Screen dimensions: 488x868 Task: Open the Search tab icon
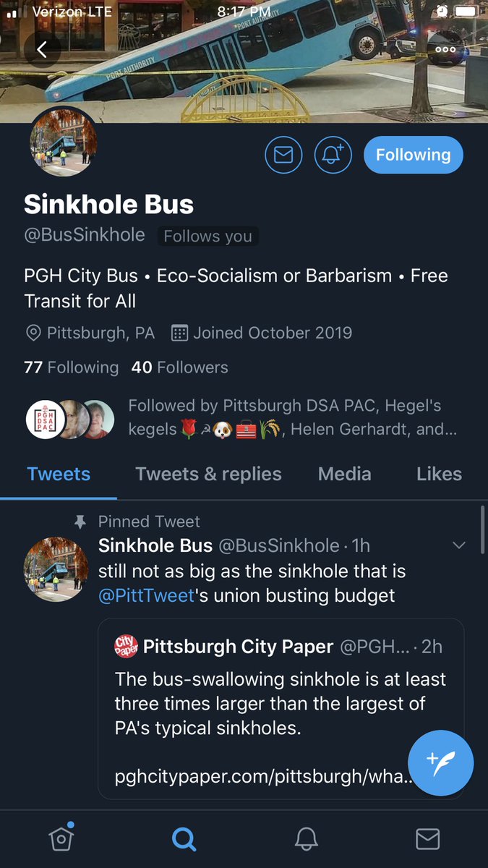[x=184, y=838]
